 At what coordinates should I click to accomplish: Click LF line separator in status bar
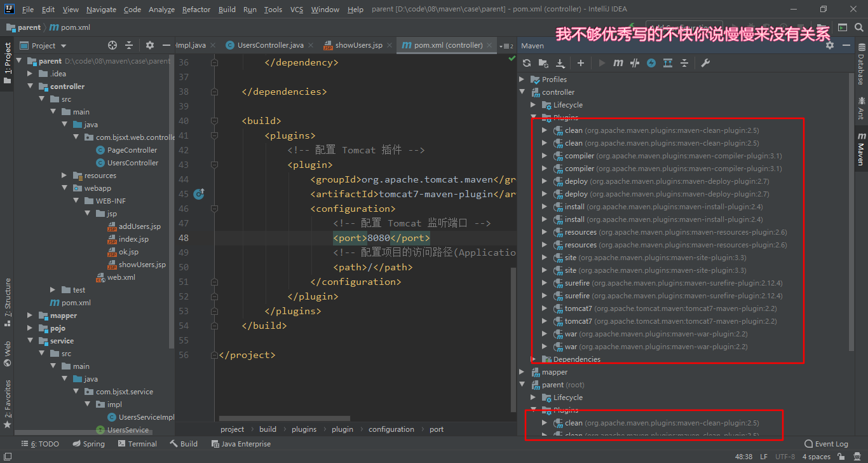click(763, 457)
